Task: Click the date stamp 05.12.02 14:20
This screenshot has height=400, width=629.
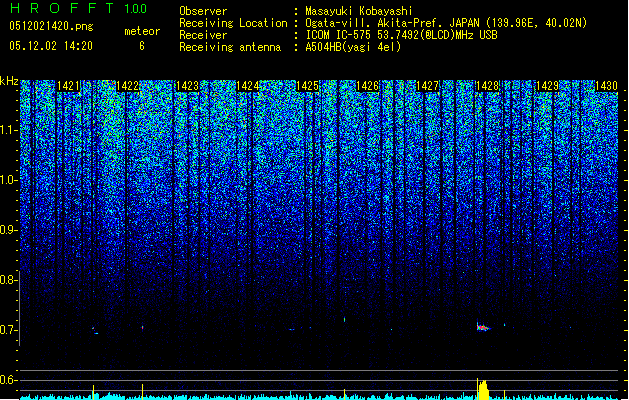Action: pyautogui.click(x=51, y=46)
